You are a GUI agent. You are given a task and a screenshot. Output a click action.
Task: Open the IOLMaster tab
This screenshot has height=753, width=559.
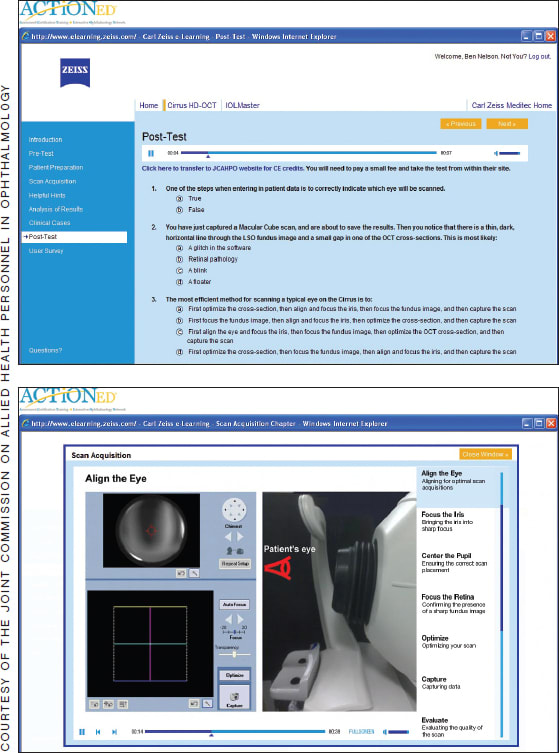pyautogui.click(x=243, y=105)
